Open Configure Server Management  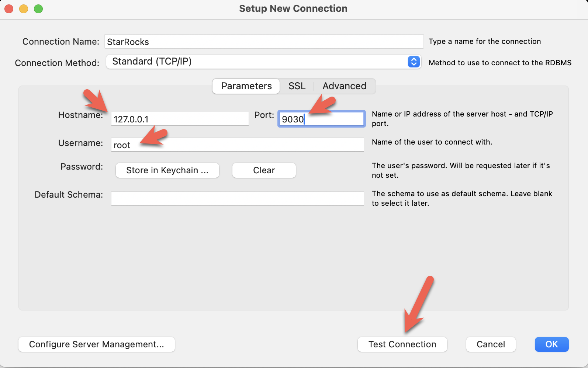pos(97,344)
